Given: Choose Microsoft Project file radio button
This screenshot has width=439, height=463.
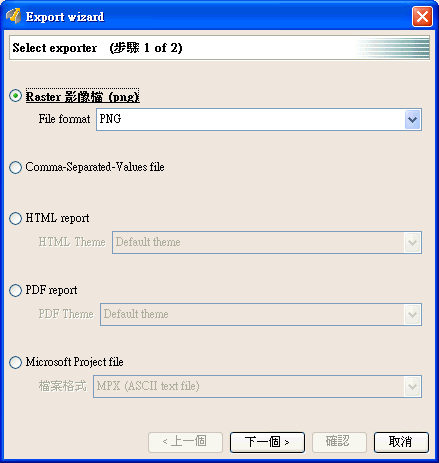Looking at the screenshot, I should pos(15,362).
